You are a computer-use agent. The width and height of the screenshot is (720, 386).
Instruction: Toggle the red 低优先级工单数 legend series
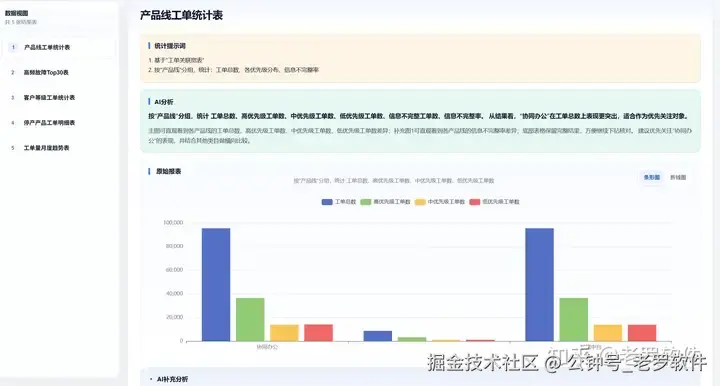[x=495, y=202]
